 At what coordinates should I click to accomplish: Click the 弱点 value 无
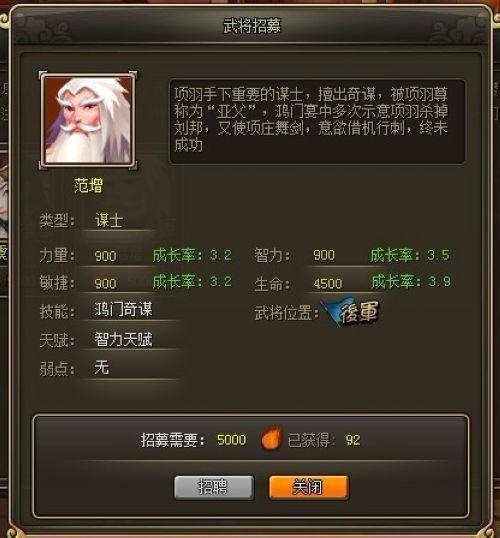pyautogui.click(x=102, y=367)
